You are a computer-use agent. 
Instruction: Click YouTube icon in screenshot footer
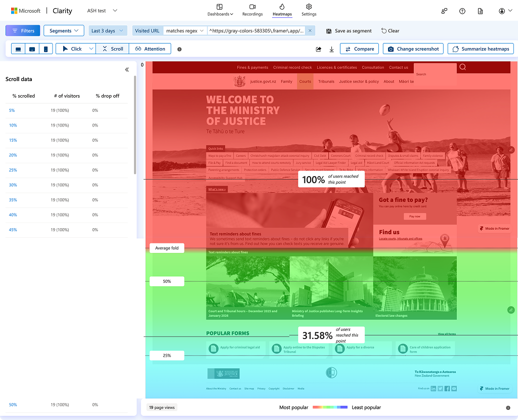pos(454,389)
